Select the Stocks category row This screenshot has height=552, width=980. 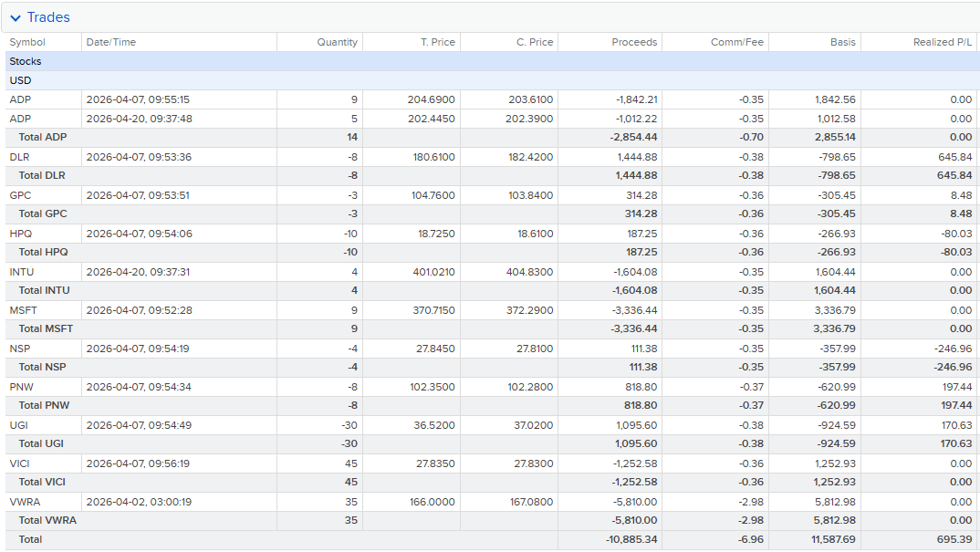493,61
